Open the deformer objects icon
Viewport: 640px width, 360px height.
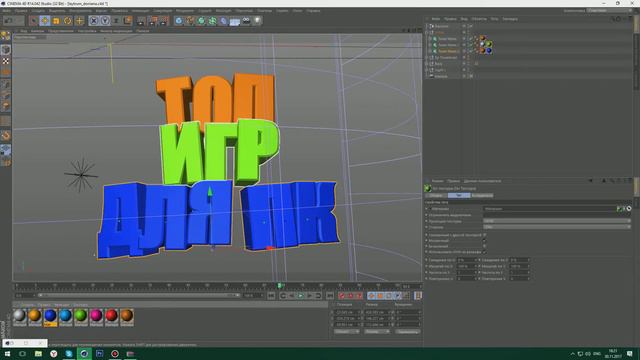[224, 20]
